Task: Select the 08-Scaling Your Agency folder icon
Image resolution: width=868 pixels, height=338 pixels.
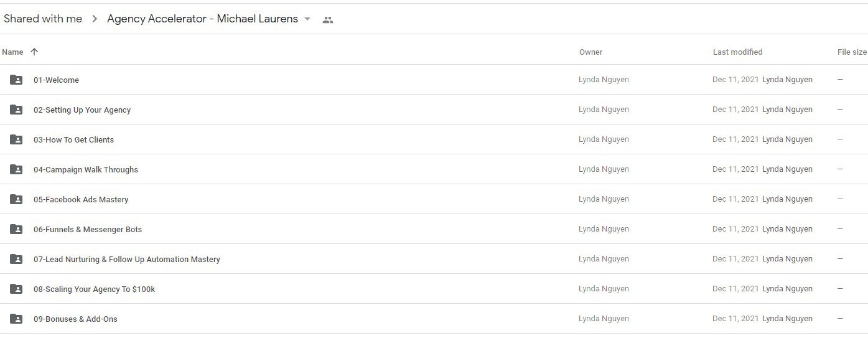Action: click(x=16, y=289)
